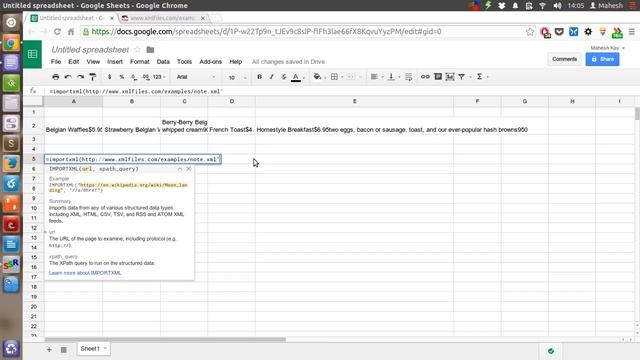The image size is (640, 360).
Task: Click the Insert comment icon
Action: 438,77
